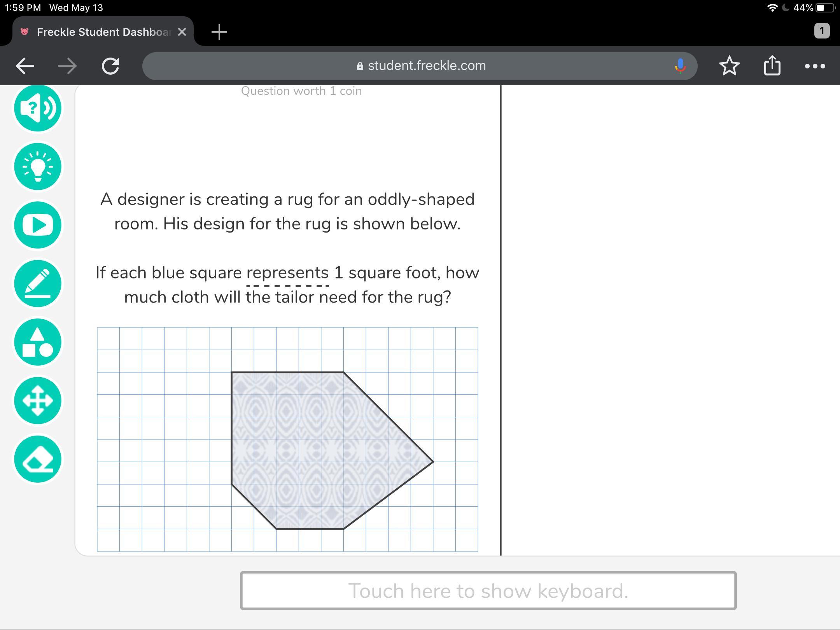This screenshot has height=630, width=840.
Task: Click the read question aloud speaker icon
Action: pos(38,108)
